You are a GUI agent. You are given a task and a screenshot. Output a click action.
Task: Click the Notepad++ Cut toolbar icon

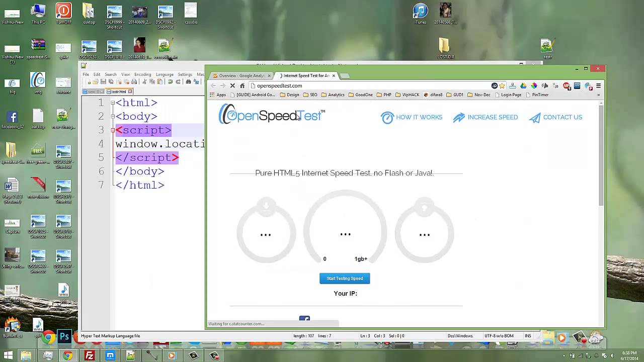coord(145,82)
